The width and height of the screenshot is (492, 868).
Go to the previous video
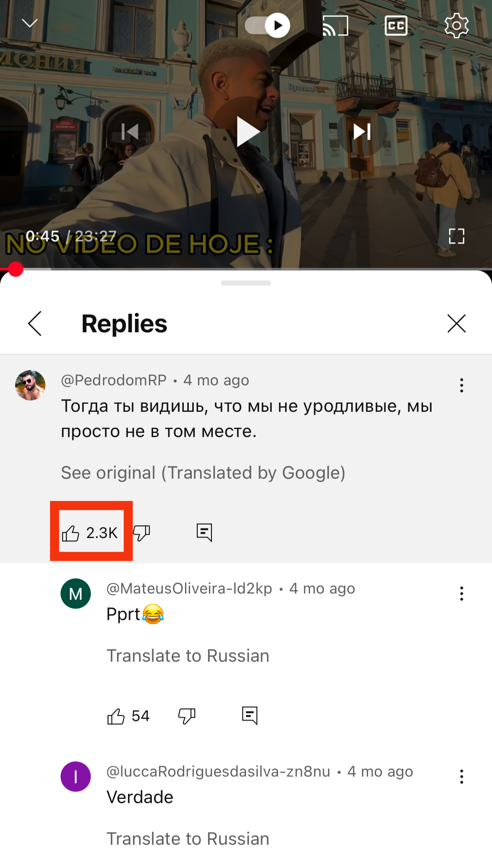click(130, 132)
